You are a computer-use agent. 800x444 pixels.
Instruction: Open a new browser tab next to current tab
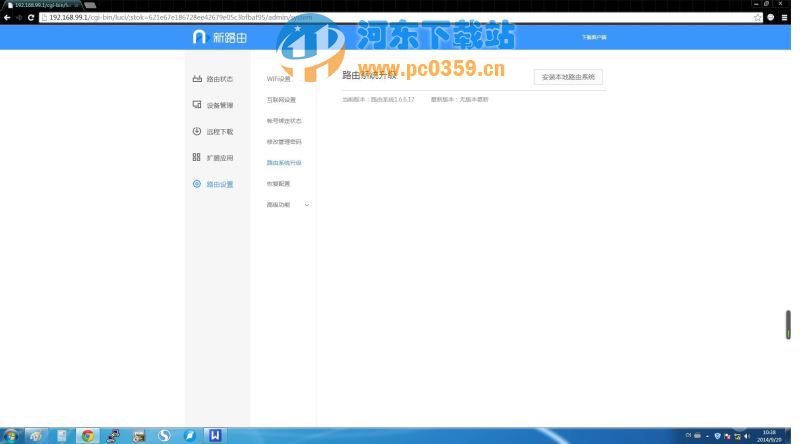click(x=90, y=5)
